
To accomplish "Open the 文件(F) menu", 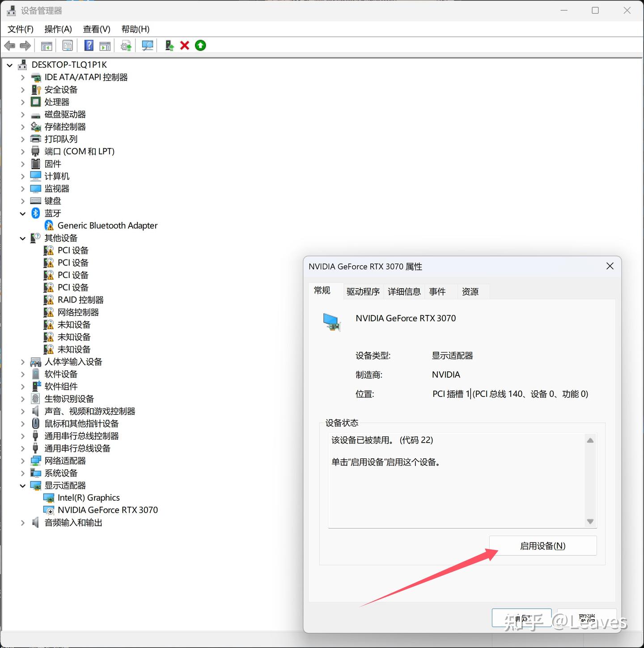I will point(21,29).
